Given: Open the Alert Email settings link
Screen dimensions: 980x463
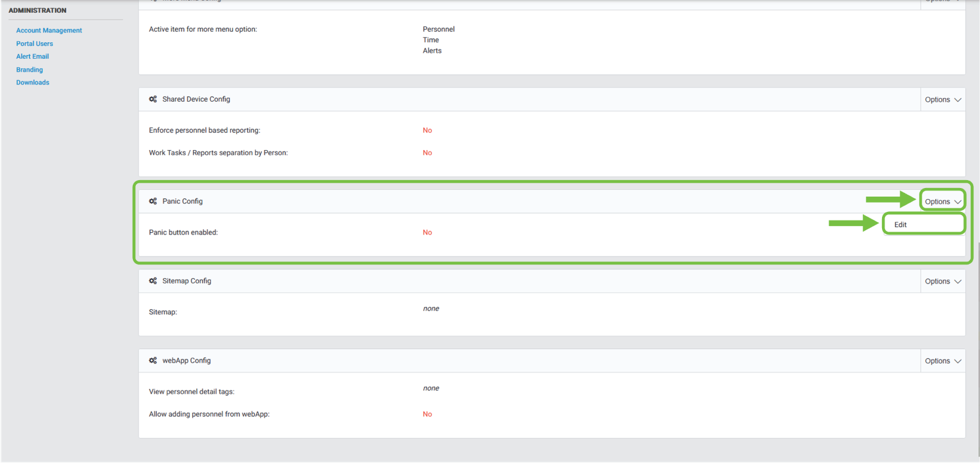Looking at the screenshot, I should 32,56.
